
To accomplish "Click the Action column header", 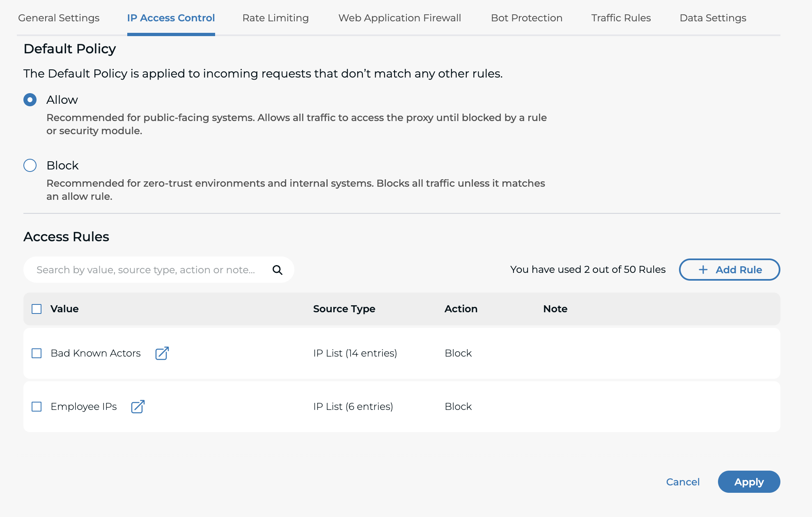I will 461,309.
